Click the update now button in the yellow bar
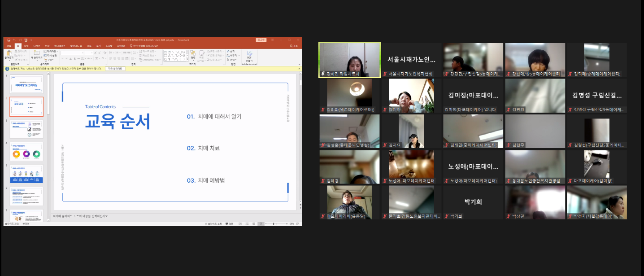644x276 pixels. click(x=116, y=69)
